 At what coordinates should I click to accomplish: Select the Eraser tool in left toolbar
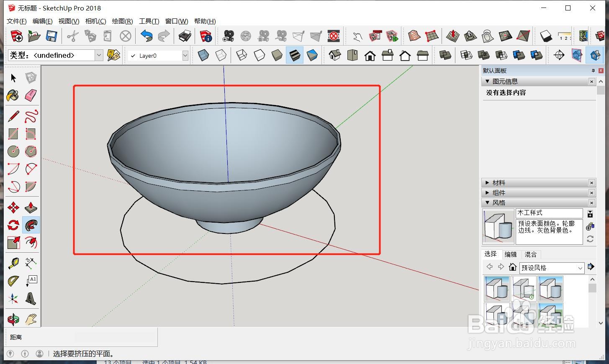click(x=31, y=95)
